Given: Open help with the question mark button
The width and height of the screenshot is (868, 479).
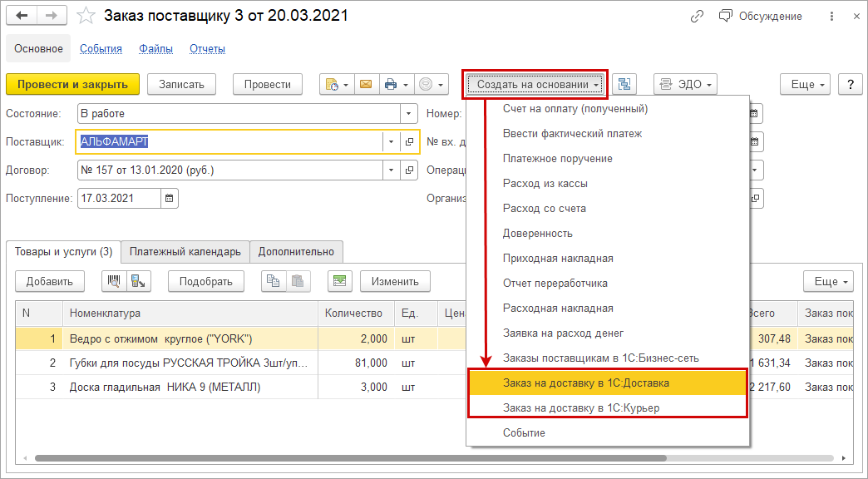Looking at the screenshot, I should click(x=851, y=85).
